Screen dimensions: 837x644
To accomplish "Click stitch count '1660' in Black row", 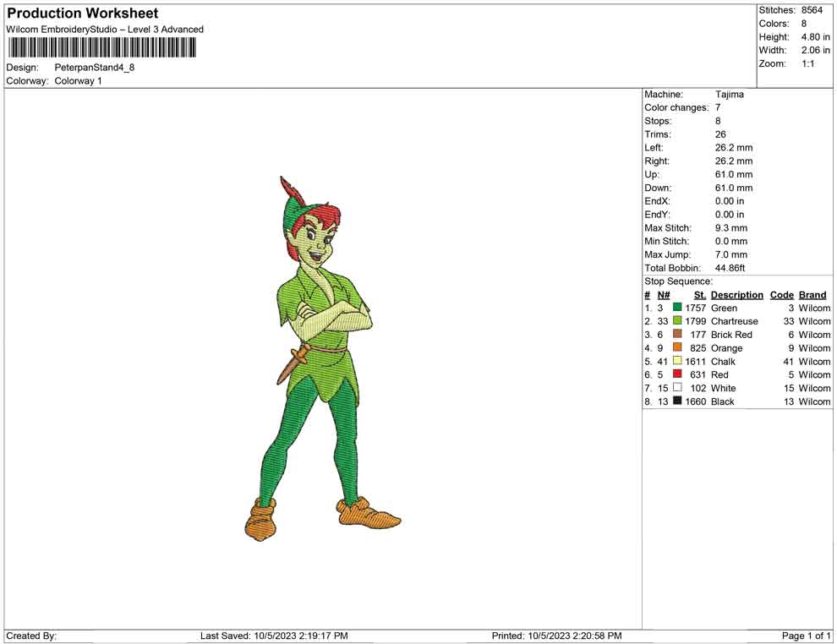I will tap(696, 401).
